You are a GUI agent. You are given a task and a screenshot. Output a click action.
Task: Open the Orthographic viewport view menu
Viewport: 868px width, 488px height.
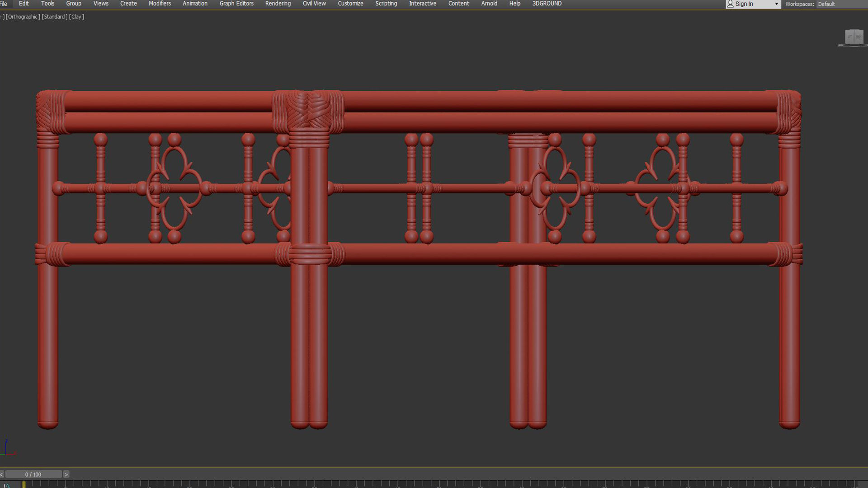[23, 17]
